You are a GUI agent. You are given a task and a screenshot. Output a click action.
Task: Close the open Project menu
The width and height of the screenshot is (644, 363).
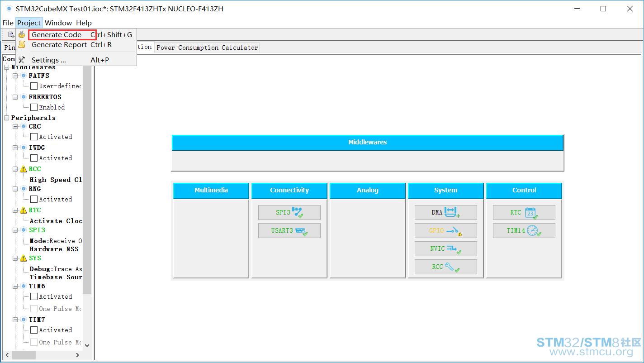(x=29, y=23)
